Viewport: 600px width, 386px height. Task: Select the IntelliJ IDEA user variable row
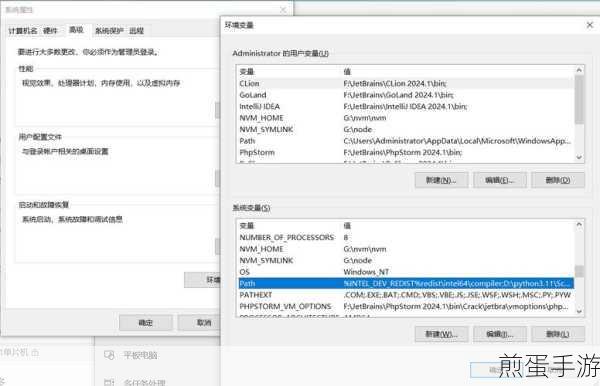click(406, 106)
